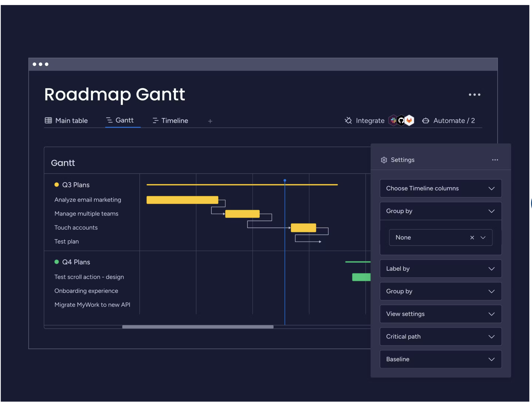Expand the Critical path section
Screen dimensions: 532x405
[441, 337]
